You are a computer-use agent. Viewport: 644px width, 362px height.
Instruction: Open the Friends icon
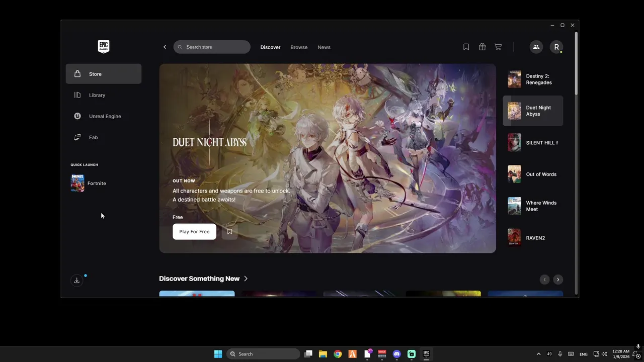coord(536,47)
